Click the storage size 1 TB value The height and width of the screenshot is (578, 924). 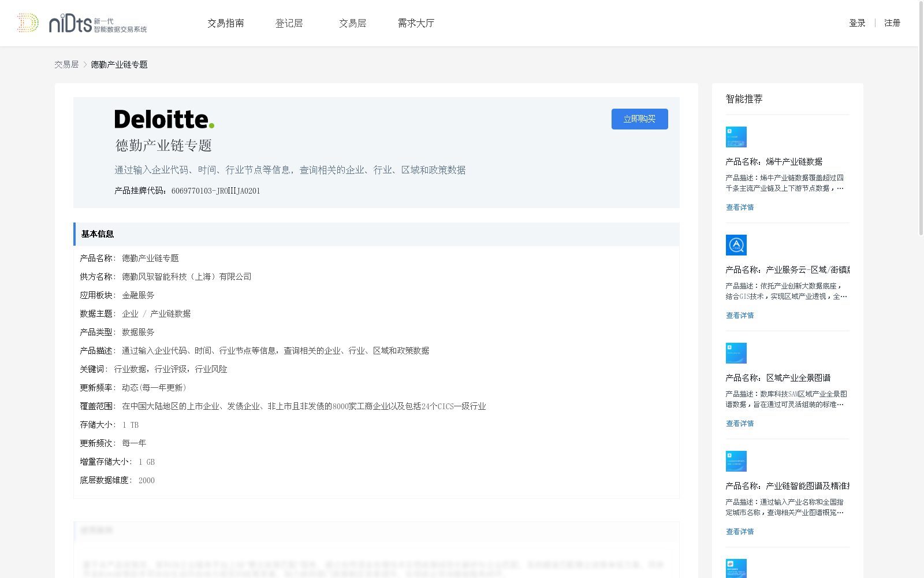tap(131, 425)
